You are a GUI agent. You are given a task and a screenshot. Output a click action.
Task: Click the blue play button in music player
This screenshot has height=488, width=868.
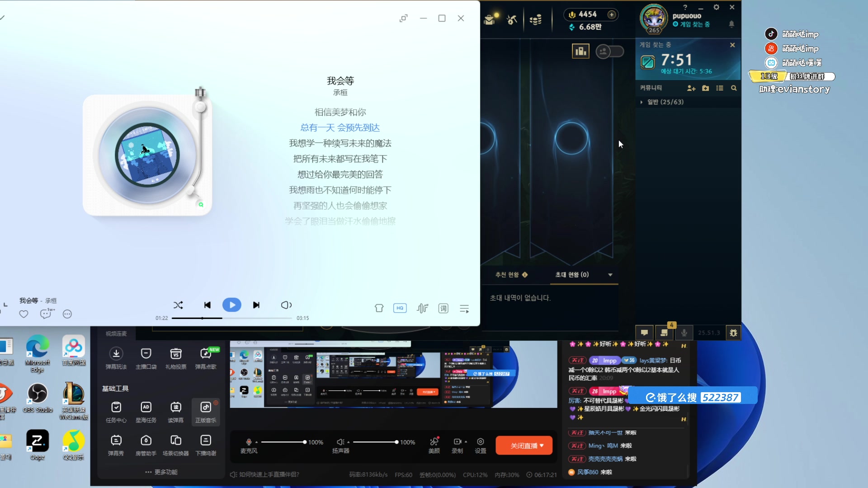click(232, 305)
